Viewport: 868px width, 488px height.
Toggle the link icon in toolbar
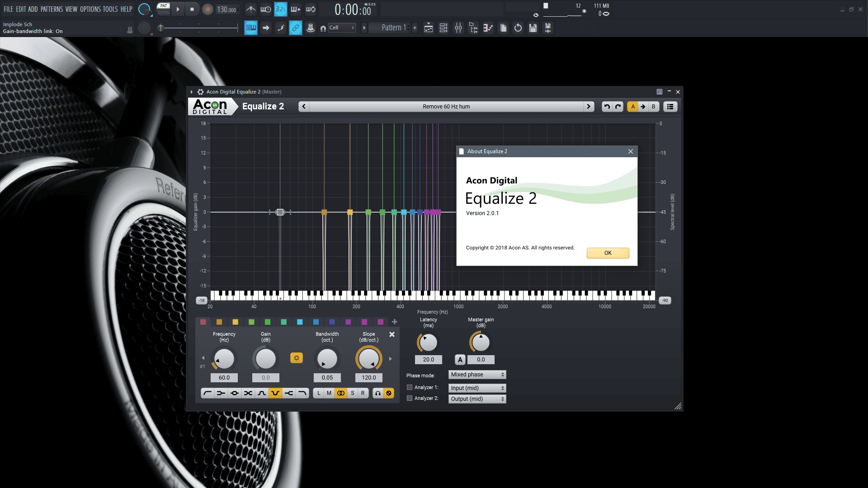tap(295, 28)
